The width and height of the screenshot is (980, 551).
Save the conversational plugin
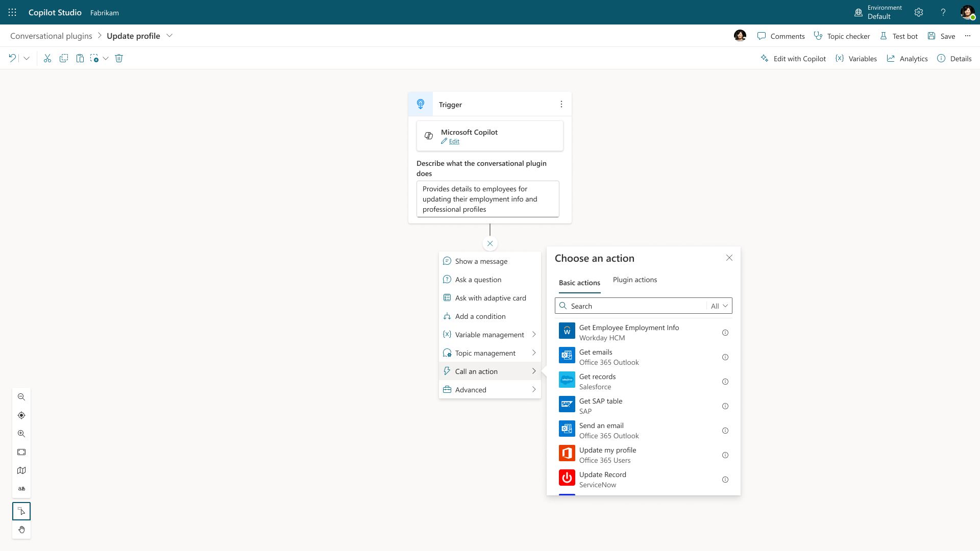click(x=941, y=36)
